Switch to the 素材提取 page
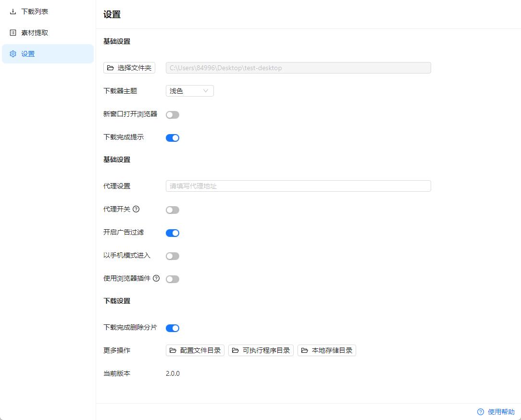Screen dimensions: 521x420 (35, 33)
